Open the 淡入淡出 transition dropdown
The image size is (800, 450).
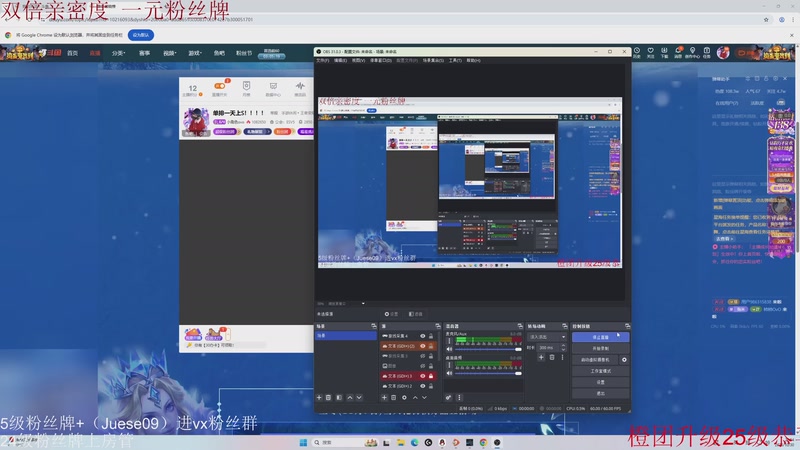point(547,337)
